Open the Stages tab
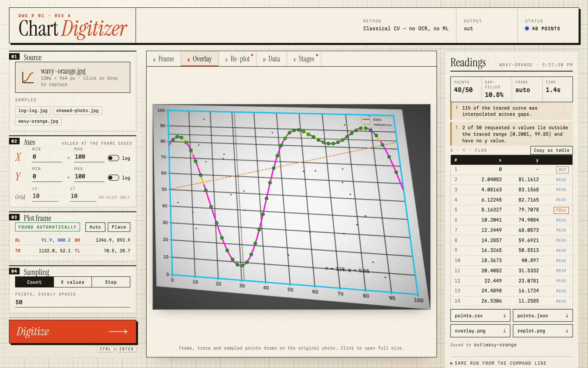The height and width of the screenshot is (368, 588). 304,59
